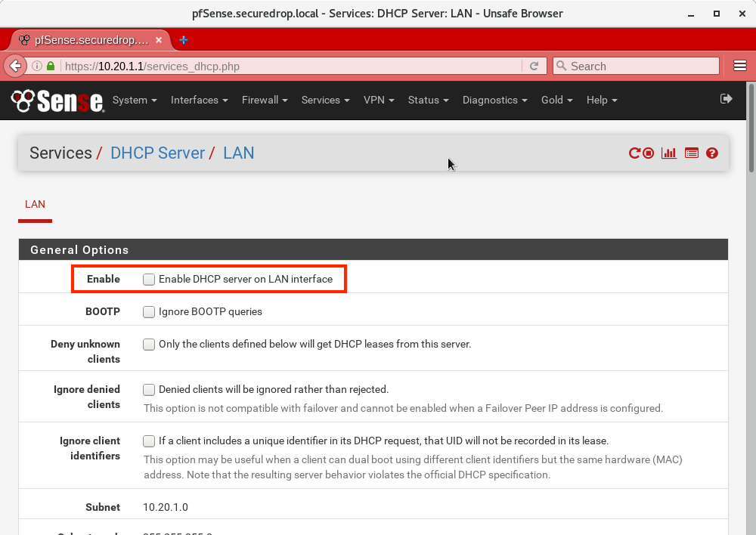This screenshot has width=756, height=535.
Task: Toggle Ignore denied clients checkbox
Action: click(149, 389)
